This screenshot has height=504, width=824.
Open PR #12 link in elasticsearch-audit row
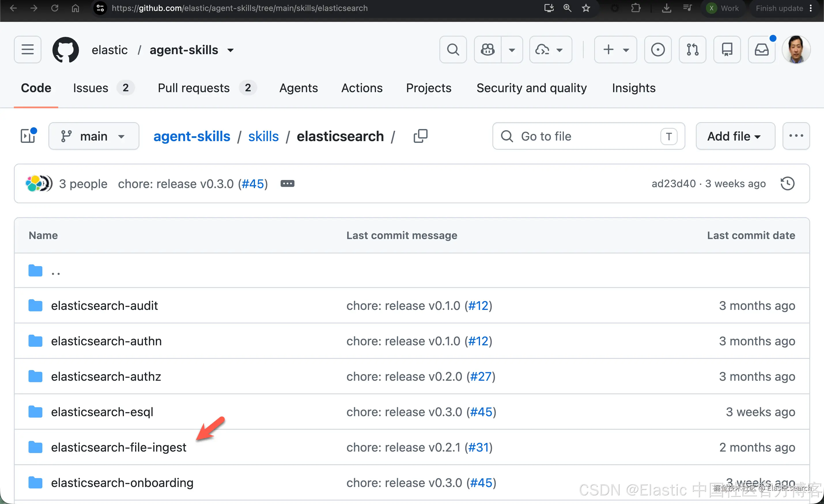478,306
